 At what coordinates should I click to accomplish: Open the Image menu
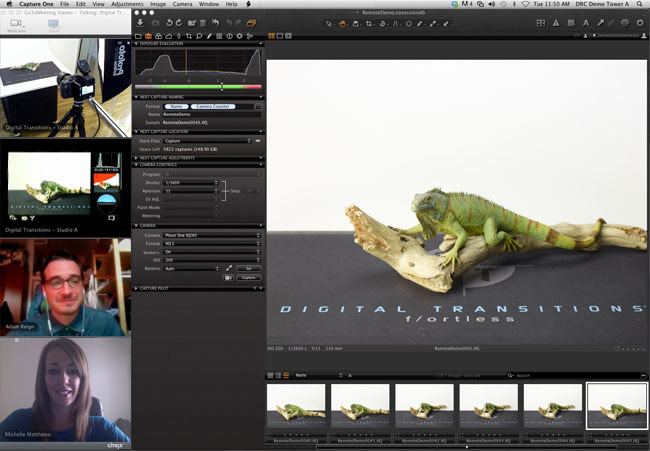tap(158, 4)
